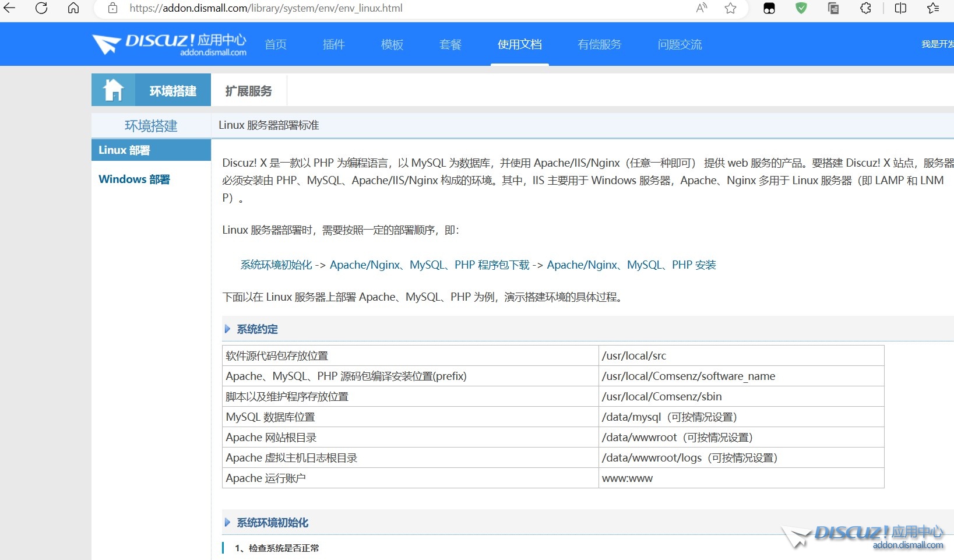This screenshot has height=560, width=954.
Task: Click the house home icon beside 环境搭建
Action: click(113, 90)
